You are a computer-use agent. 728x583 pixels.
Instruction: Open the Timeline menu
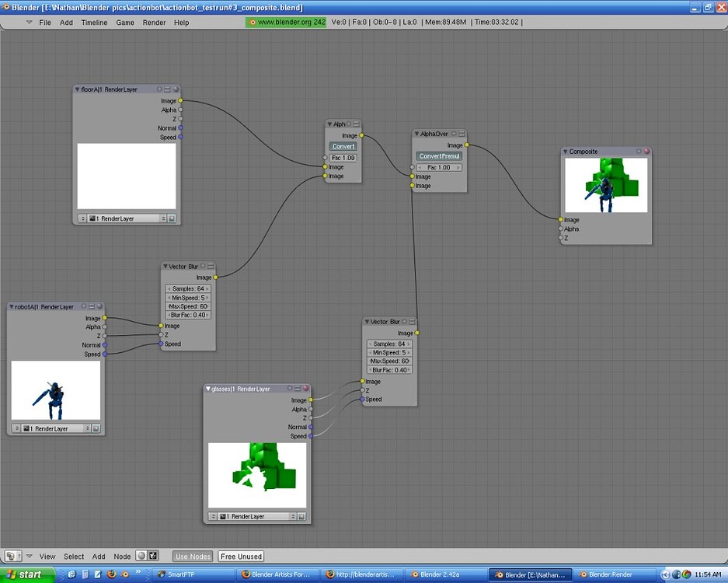(94, 23)
